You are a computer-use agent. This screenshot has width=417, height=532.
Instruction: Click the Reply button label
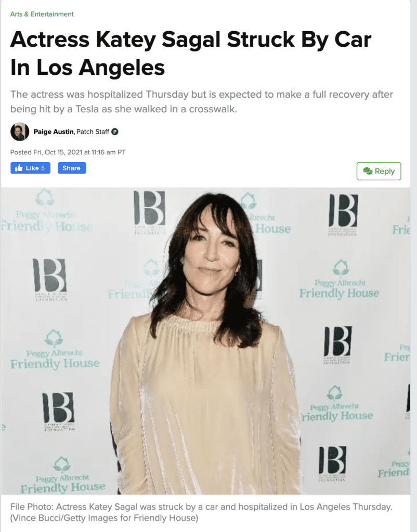pyautogui.click(x=385, y=171)
